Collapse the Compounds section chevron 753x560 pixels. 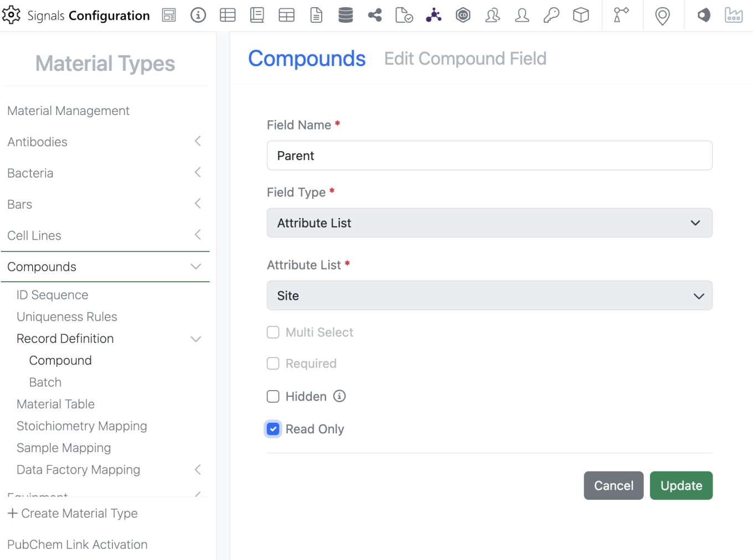pos(195,267)
